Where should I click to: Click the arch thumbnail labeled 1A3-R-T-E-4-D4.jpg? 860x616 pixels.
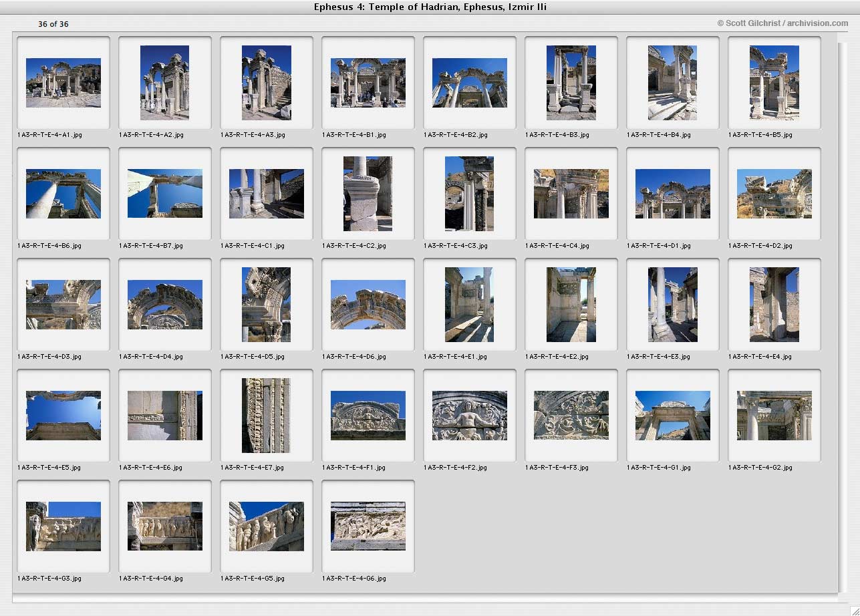coord(165,305)
